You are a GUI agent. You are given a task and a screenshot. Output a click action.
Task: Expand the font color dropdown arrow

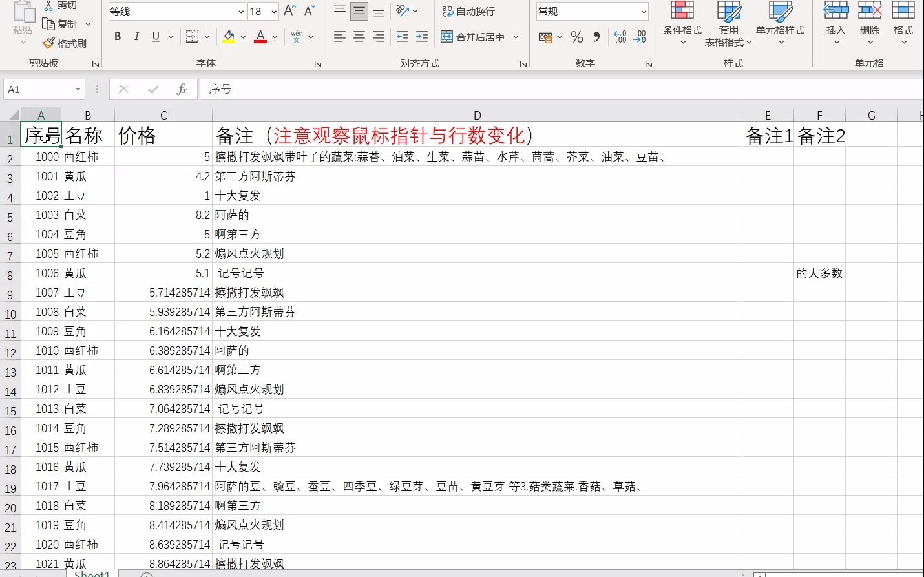pyautogui.click(x=273, y=37)
